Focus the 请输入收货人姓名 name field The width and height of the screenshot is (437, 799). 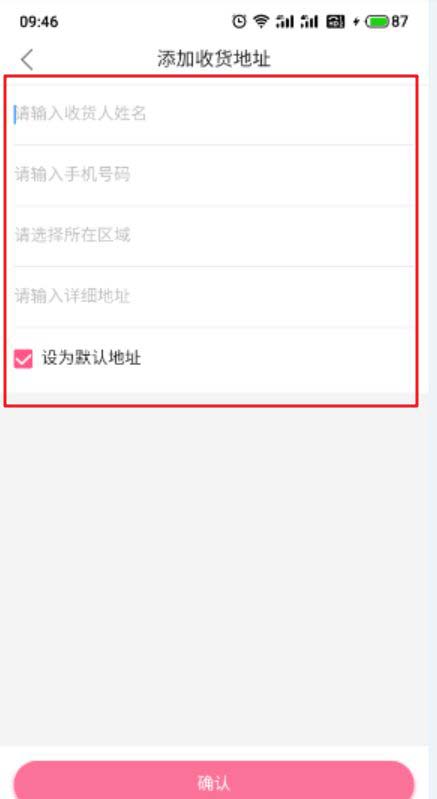[x=213, y=114]
